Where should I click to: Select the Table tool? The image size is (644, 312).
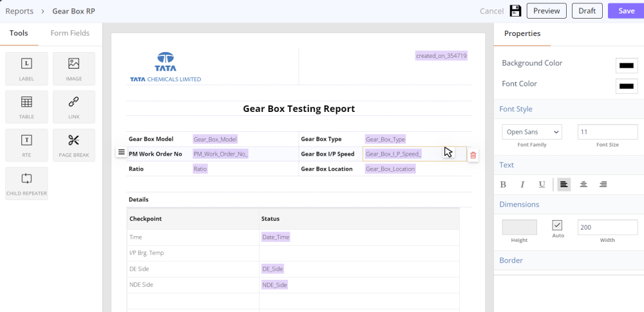click(26, 107)
